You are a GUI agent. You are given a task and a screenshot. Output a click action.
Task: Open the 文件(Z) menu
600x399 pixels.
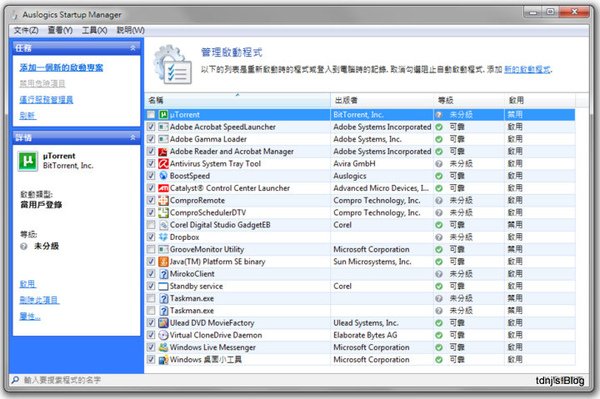(26, 30)
